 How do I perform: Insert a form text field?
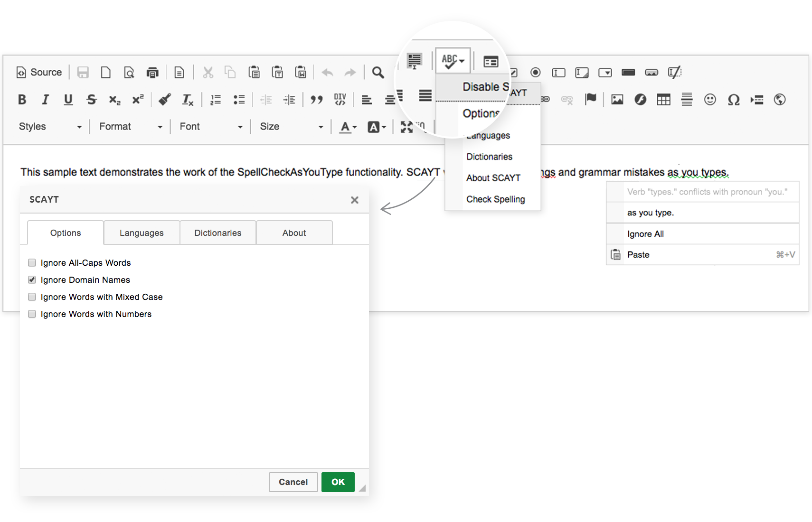[559, 72]
